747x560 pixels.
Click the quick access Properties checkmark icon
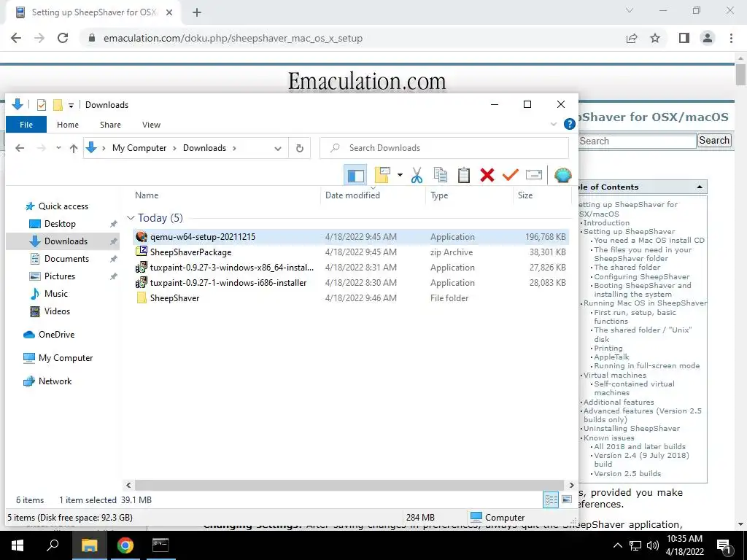pos(42,105)
